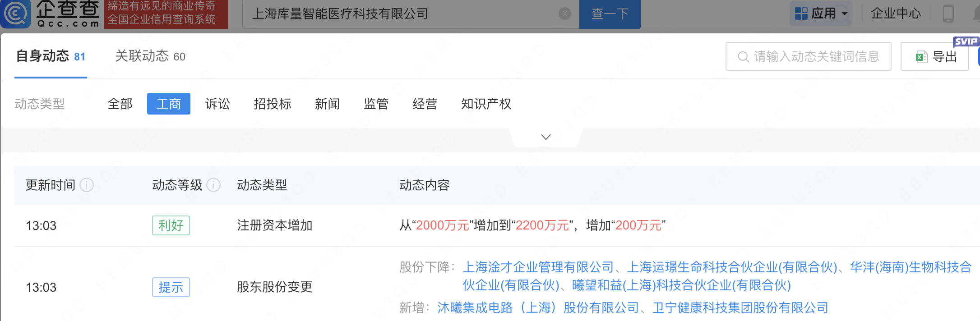Viewport: 980px width, 321px height.
Task: Clear the search box text
Action: [564, 14]
